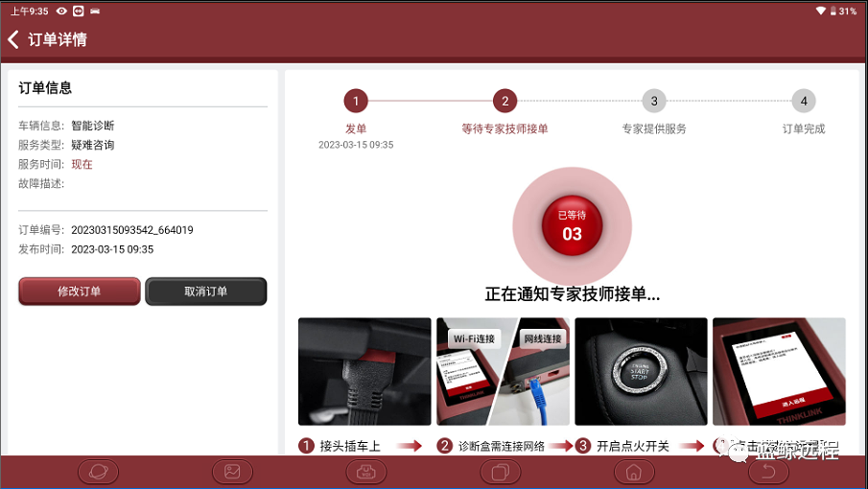Screen dimensions: 868x489
Task: Click the 接头插车上 caption
Action: click(x=350, y=446)
